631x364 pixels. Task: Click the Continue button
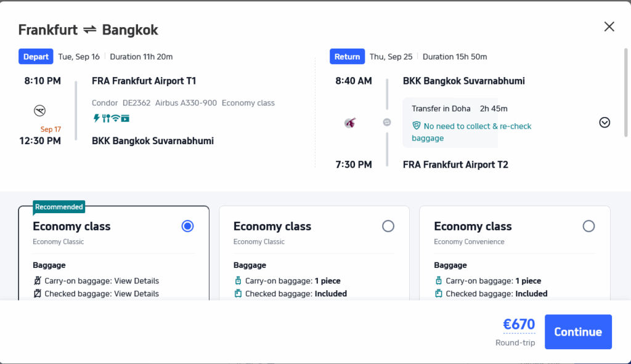tap(578, 332)
